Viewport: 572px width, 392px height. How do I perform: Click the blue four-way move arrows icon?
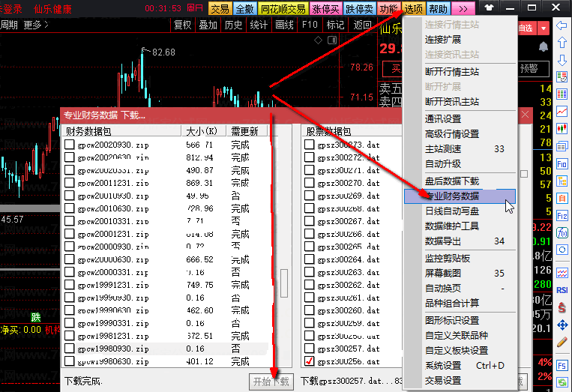click(x=562, y=325)
